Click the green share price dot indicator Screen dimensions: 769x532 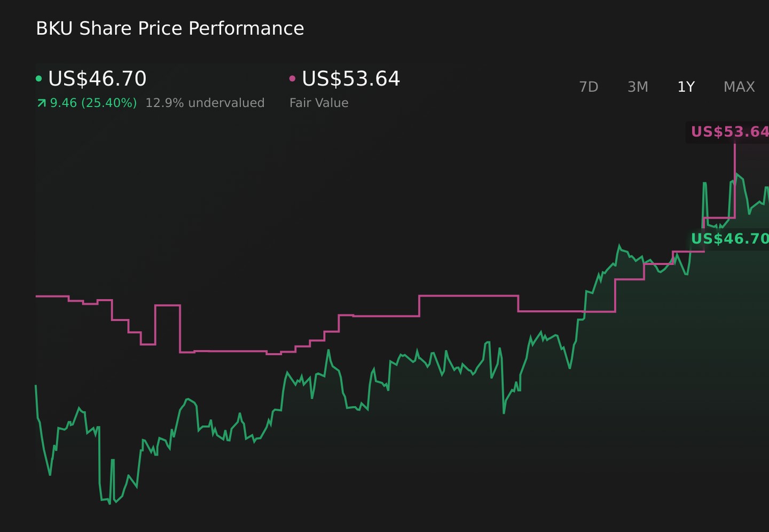point(38,79)
